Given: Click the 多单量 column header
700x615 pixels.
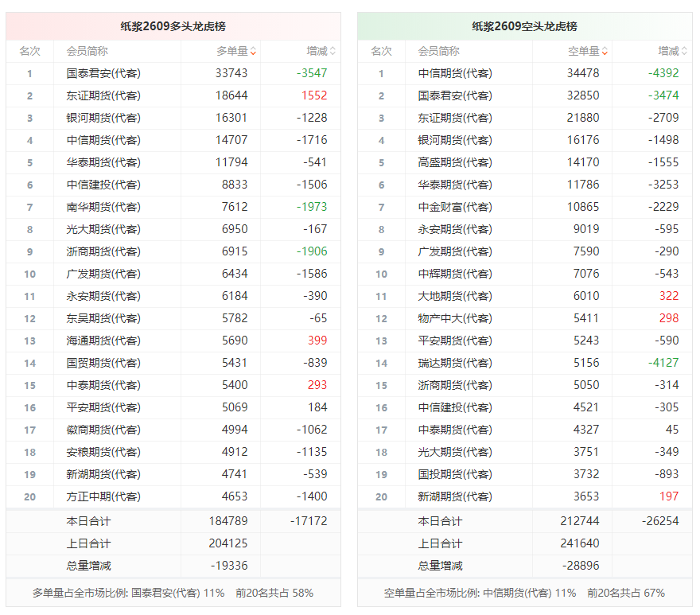Looking at the screenshot, I should [x=232, y=52].
